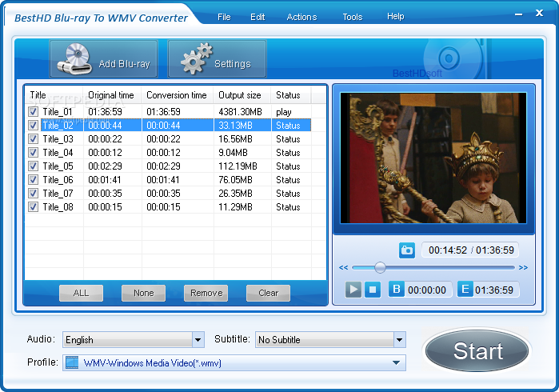Viewport: 559px width, 392px height.
Task: Remove the selected title with Remove button
Action: pos(206,293)
